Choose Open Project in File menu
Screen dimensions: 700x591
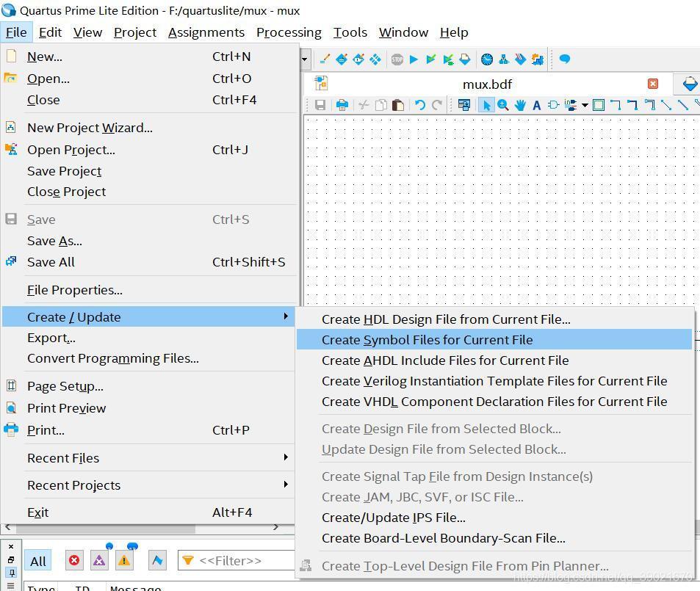point(149,150)
